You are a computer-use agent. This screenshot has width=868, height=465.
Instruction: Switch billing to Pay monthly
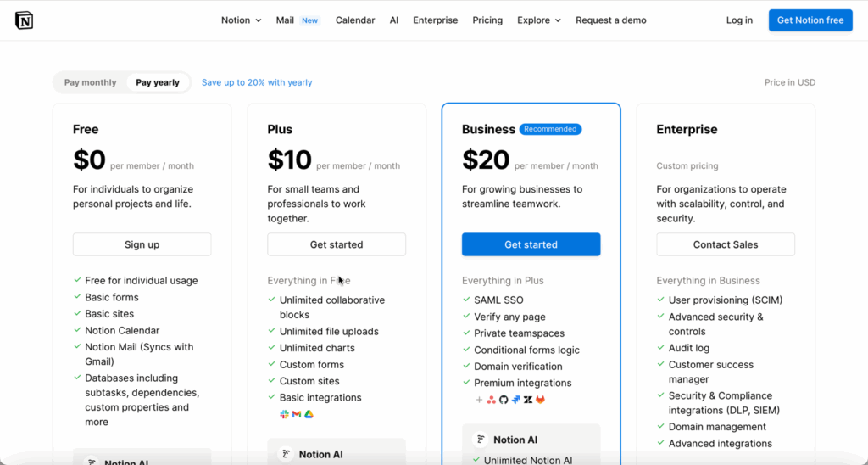click(90, 82)
